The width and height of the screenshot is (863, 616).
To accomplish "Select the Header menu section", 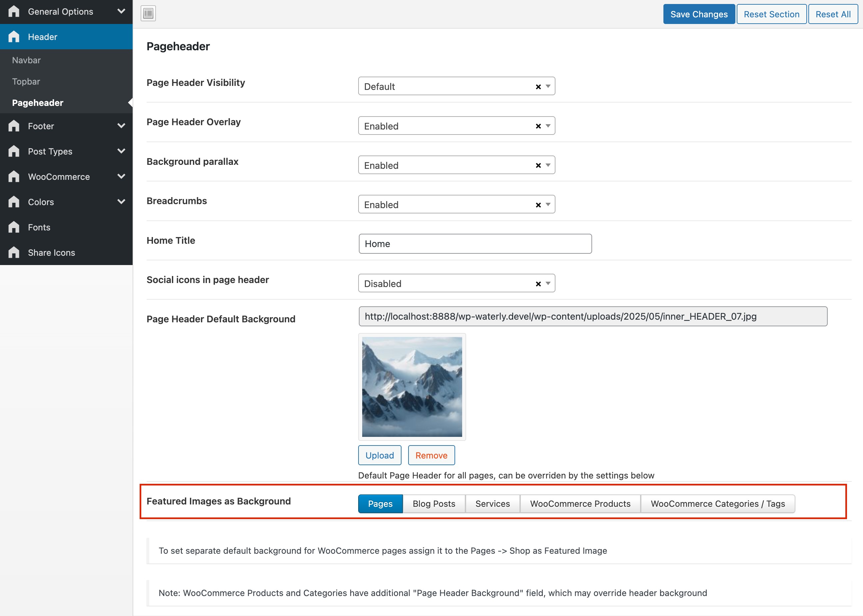I will click(x=66, y=36).
